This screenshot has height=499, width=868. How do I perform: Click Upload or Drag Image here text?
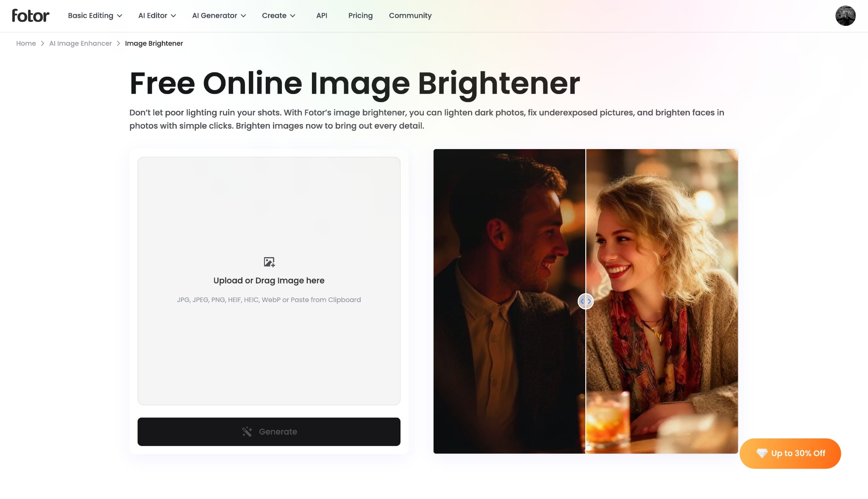269,280
